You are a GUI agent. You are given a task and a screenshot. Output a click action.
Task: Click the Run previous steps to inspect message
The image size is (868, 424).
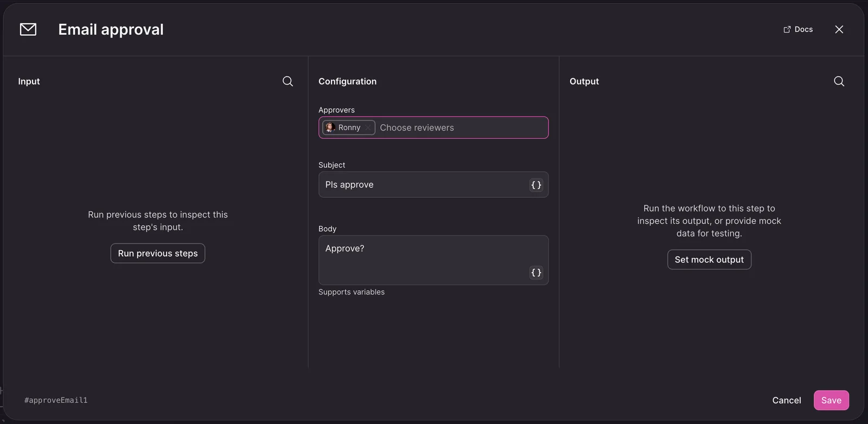(158, 221)
